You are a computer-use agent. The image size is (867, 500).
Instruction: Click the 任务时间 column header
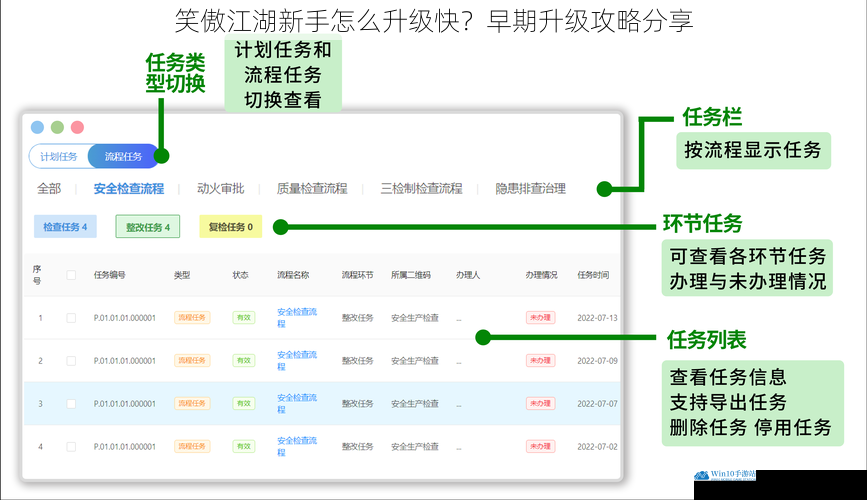pos(593,275)
